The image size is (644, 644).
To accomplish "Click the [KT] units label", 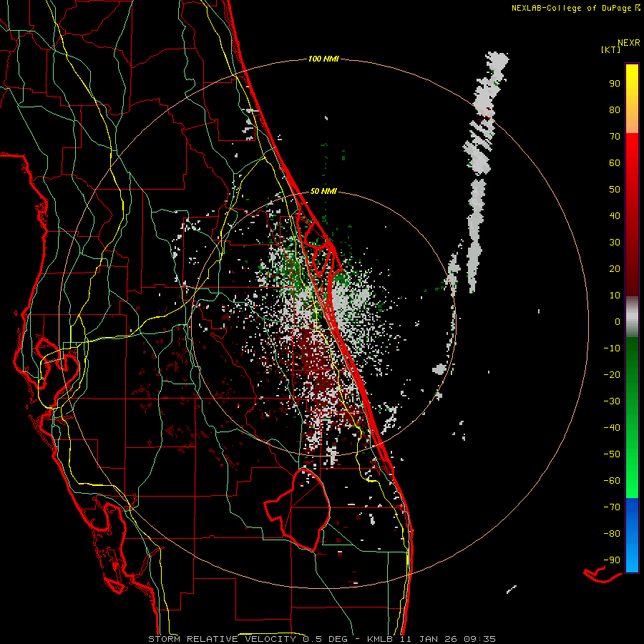I will click(611, 49).
